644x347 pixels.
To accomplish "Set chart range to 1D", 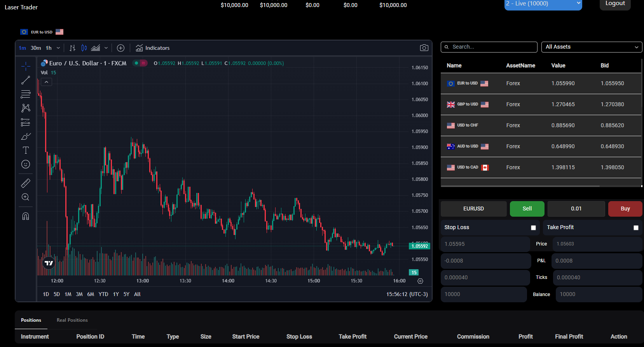I will (46, 294).
